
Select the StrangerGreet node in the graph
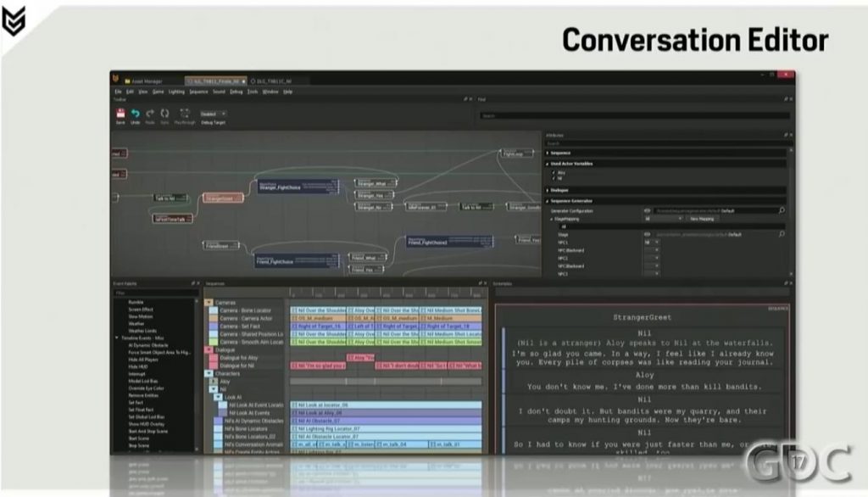(223, 198)
